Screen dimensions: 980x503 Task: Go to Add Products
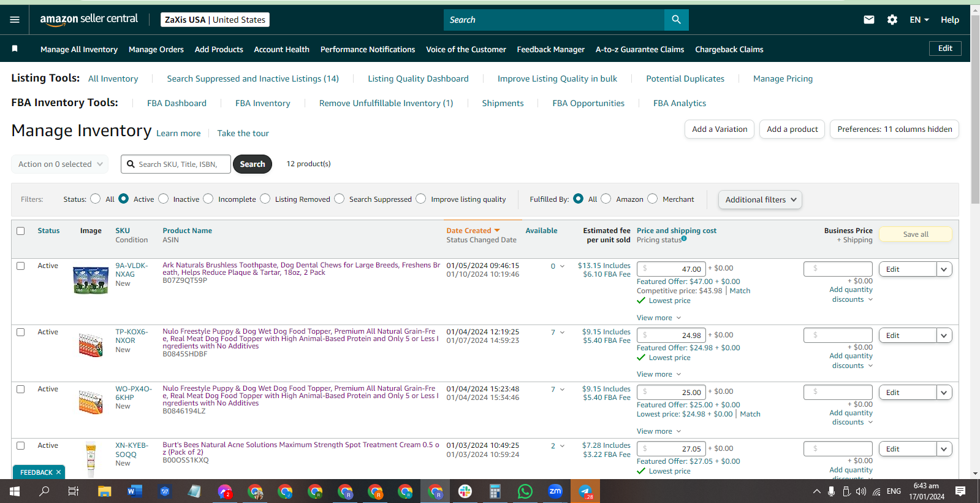coord(219,49)
